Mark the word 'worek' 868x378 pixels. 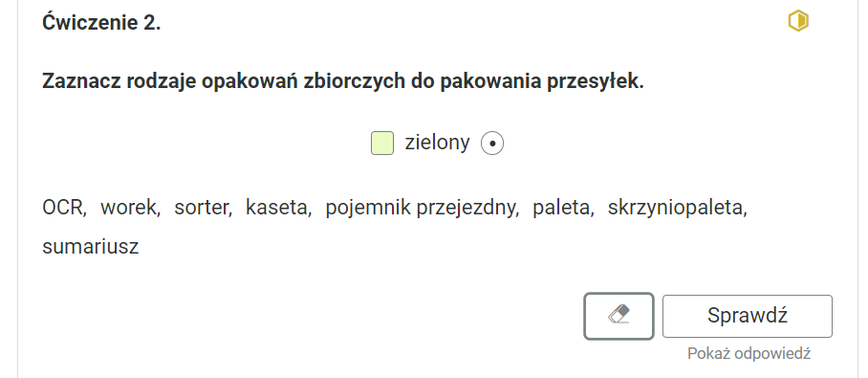click(128, 208)
